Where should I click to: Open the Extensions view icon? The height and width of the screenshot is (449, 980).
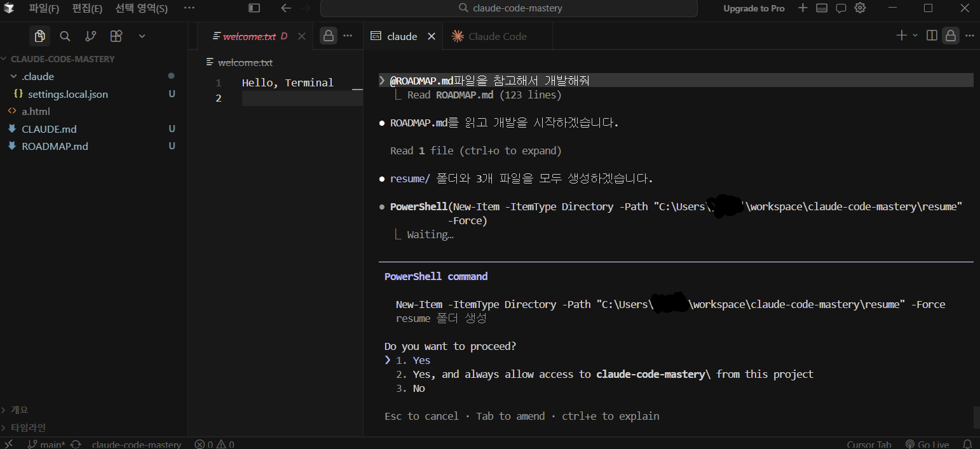(x=116, y=36)
